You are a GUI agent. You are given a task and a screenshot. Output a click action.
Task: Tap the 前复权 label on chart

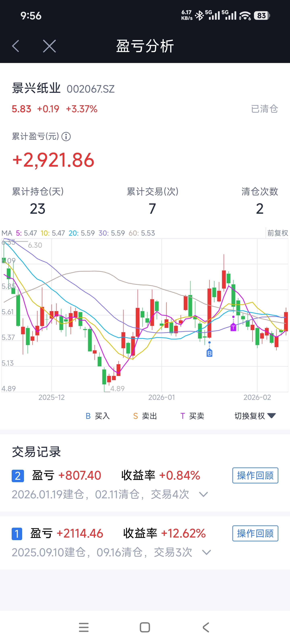(278, 233)
